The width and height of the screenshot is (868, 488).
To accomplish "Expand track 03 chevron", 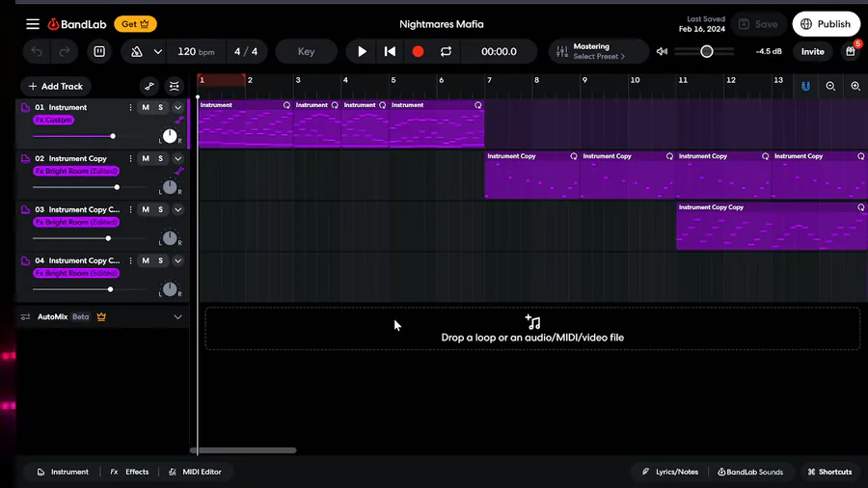I will tap(177, 209).
